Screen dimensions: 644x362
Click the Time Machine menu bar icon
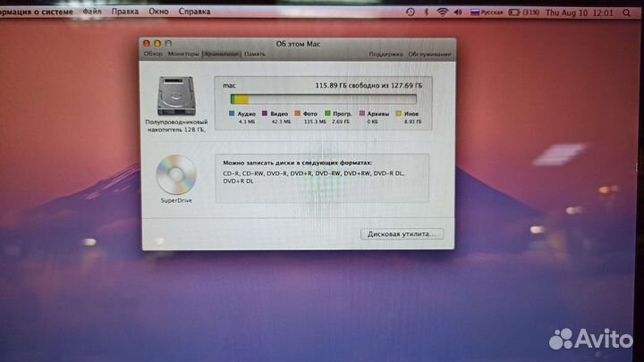[410, 13]
